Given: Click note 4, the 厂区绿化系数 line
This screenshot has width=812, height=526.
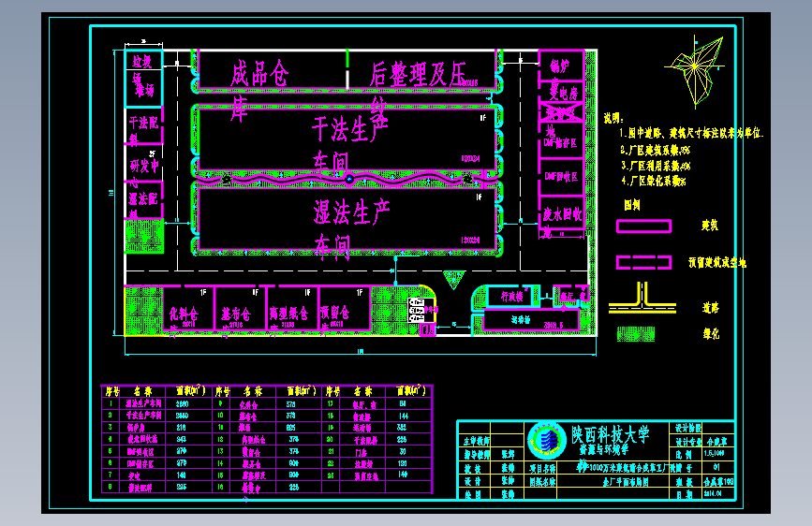Looking at the screenshot, I should [x=654, y=182].
